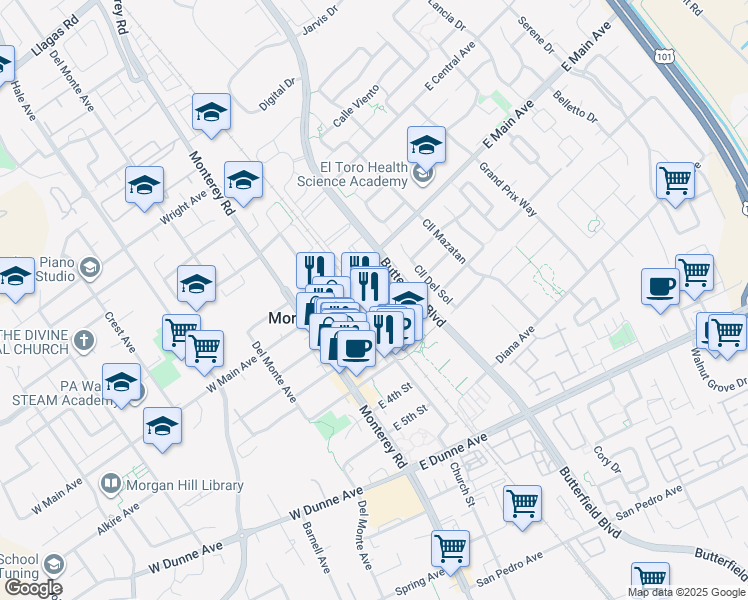
Task: Click the school marker left of Piano Studio
Action: click(16, 277)
